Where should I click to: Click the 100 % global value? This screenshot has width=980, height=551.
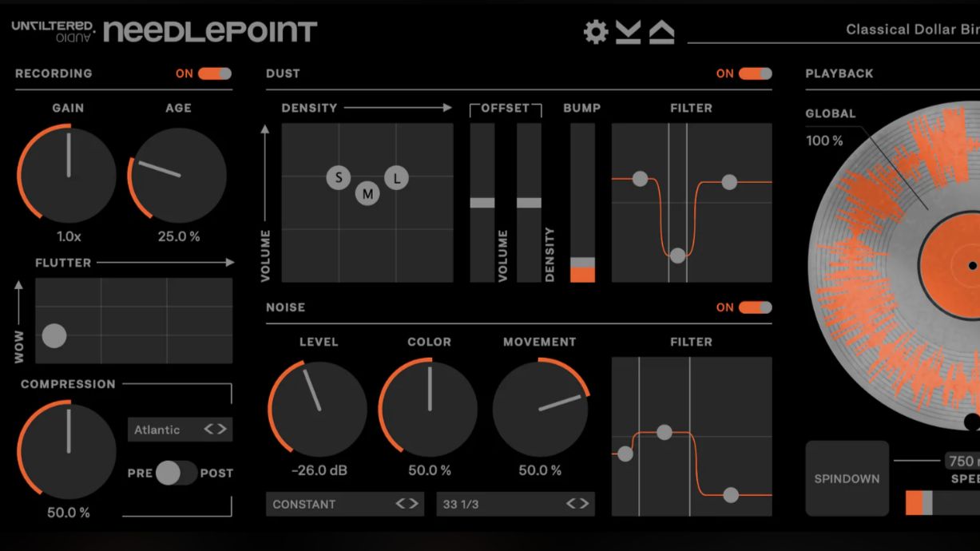[x=824, y=141]
